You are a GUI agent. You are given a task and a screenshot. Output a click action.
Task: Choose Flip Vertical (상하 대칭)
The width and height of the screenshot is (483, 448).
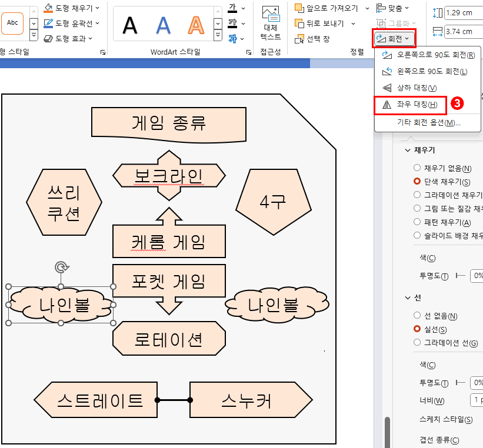pyautogui.click(x=428, y=88)
